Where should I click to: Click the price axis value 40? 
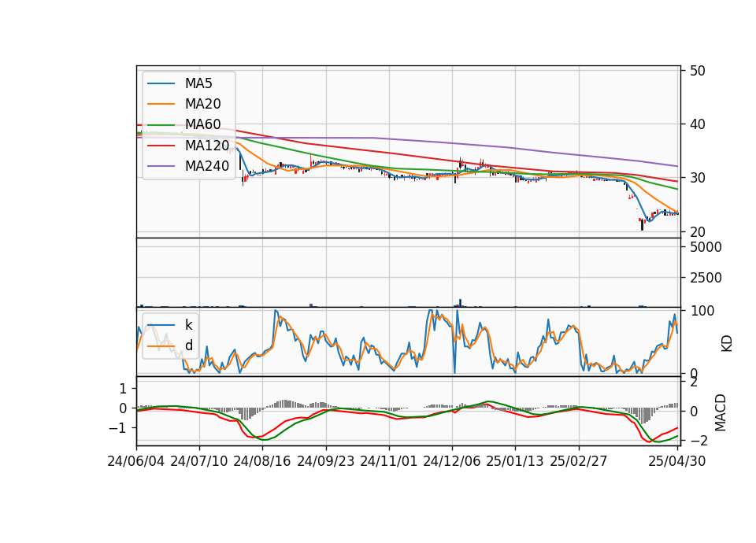coord(698,124)
